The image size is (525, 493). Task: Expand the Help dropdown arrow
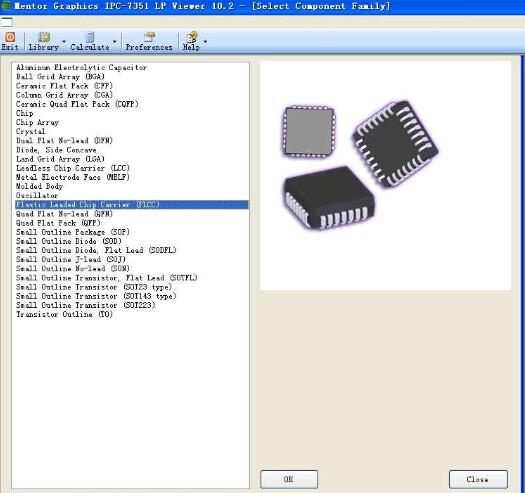click(x=205, y=42)
